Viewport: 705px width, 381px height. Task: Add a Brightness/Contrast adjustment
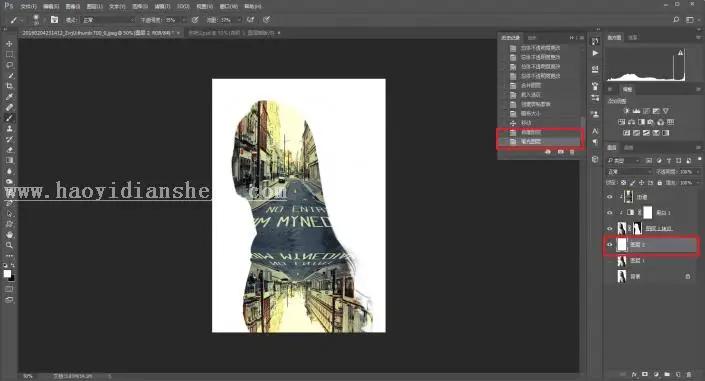click(x=626, y=111)
